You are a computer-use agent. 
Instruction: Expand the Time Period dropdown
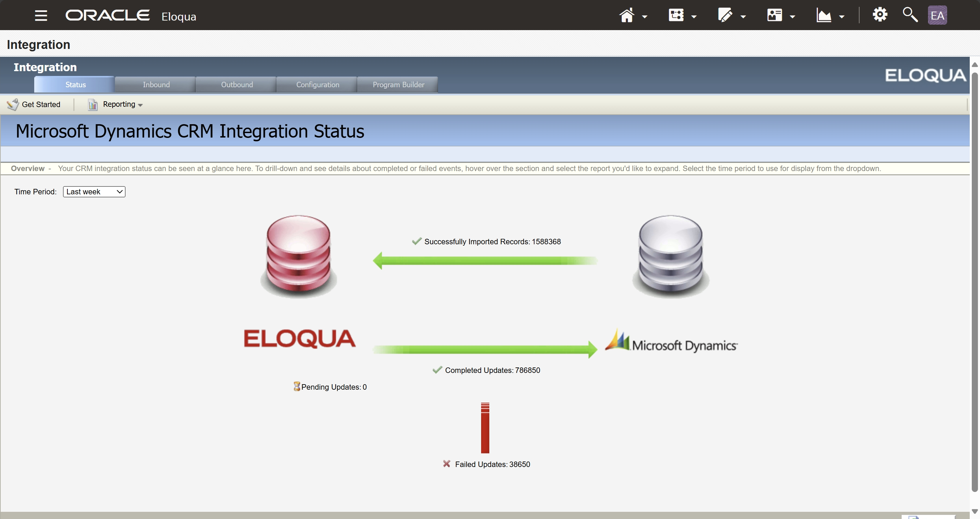[x=94, y=192]
